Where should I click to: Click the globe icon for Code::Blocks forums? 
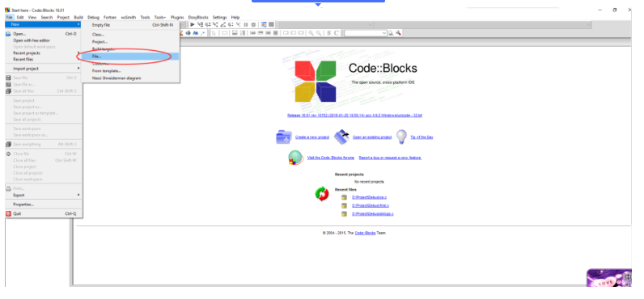pyautogui.click(x=296, y=158)
